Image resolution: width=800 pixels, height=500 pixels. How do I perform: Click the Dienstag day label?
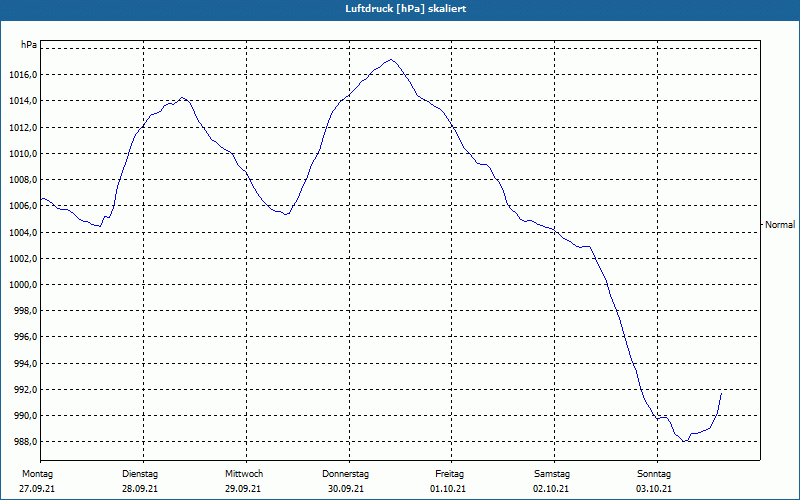pos(140,474)
